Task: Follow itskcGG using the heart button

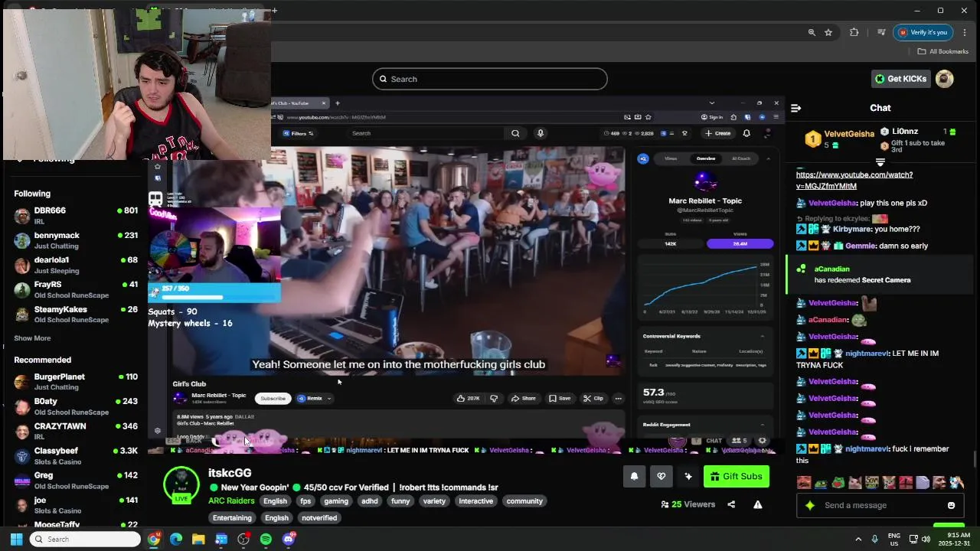Action: pyautogui.click(x=661, y=476)
